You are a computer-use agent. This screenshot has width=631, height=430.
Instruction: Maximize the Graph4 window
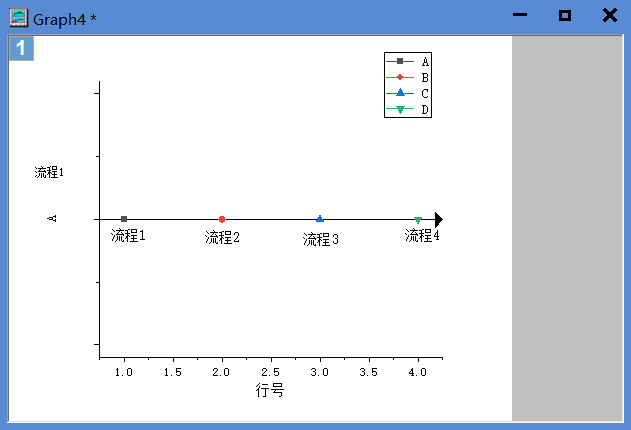[565, 15]
